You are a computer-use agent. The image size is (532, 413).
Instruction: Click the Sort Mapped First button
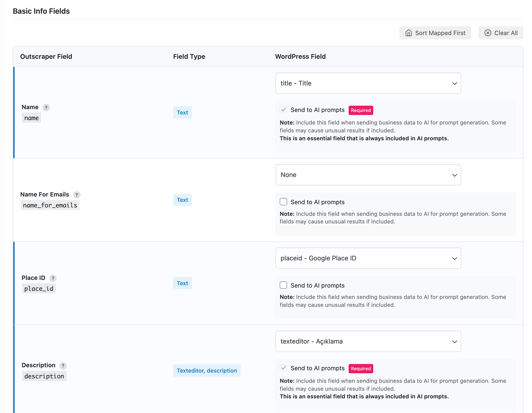(435, 33)
